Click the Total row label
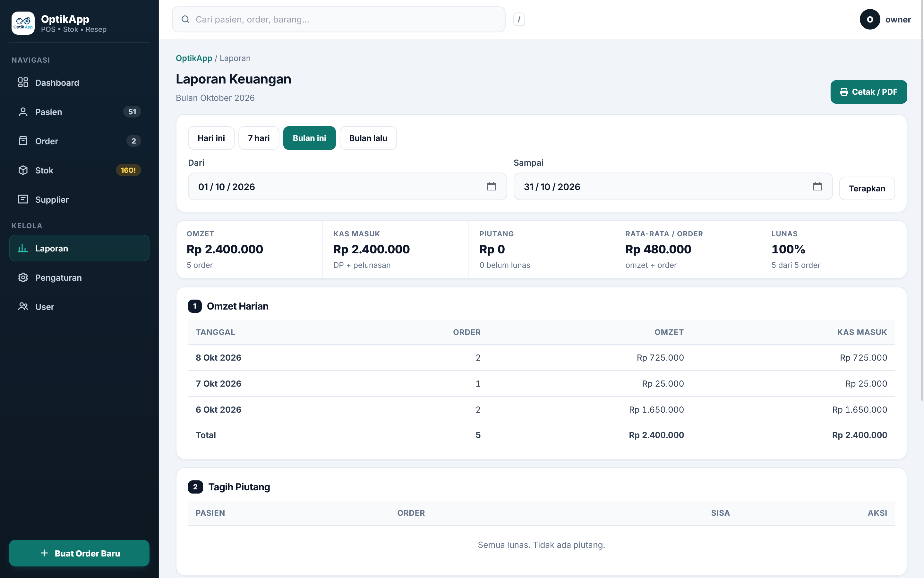 (x=206, y=435)
